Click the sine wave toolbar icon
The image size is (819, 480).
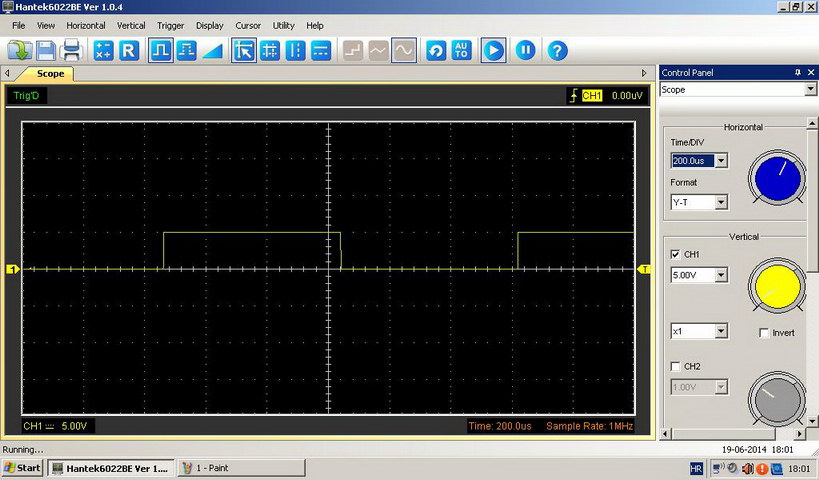(x=404, y=50)
